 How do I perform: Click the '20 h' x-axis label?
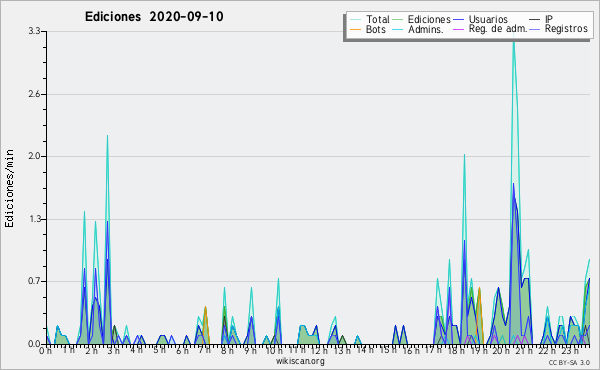click(501, 351)
